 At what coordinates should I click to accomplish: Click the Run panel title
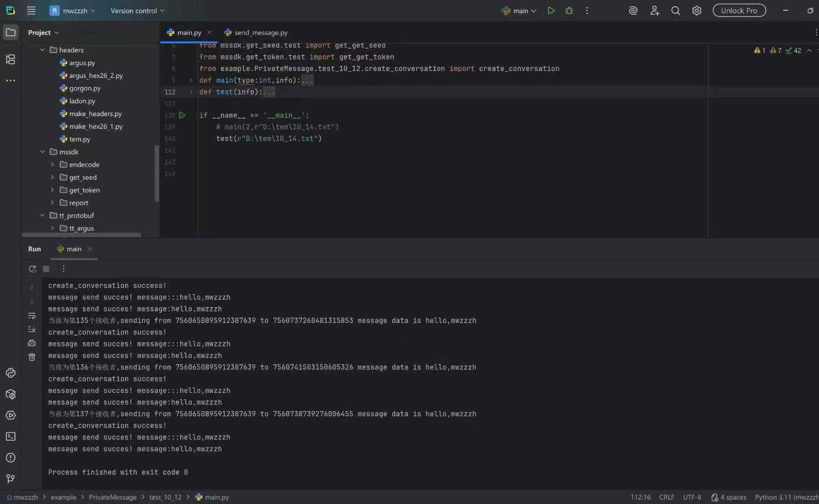click(x=35, y=249)
